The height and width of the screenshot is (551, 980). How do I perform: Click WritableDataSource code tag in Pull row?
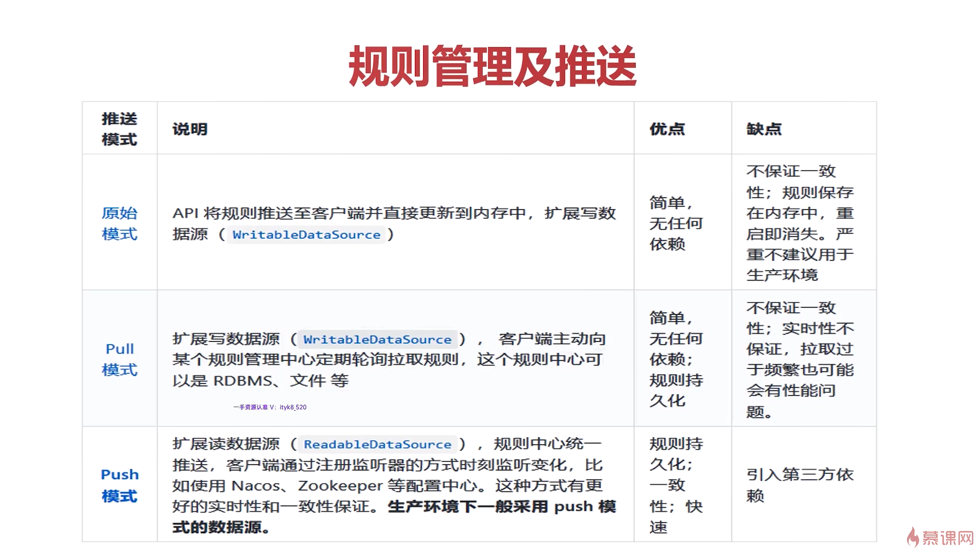377,339
